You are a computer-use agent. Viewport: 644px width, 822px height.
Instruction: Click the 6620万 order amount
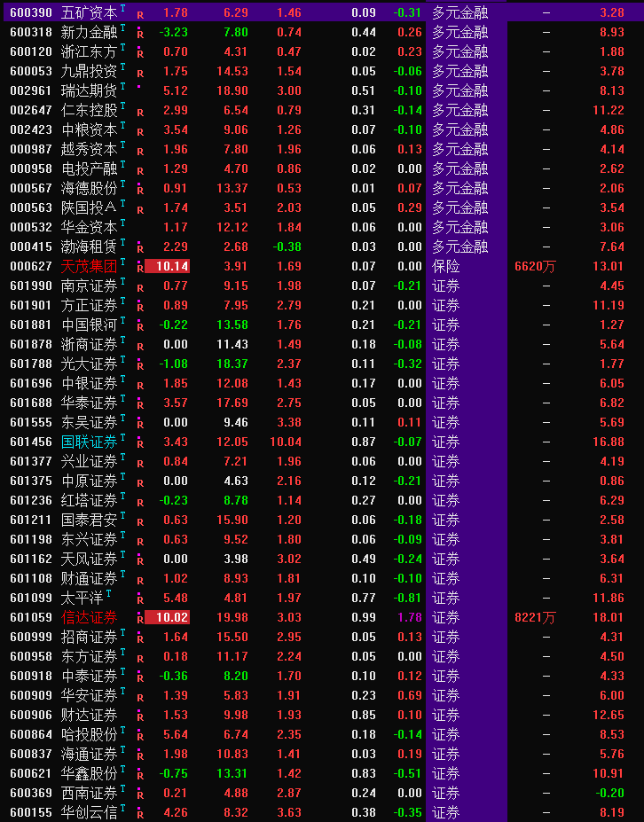(x=534, y=266)
